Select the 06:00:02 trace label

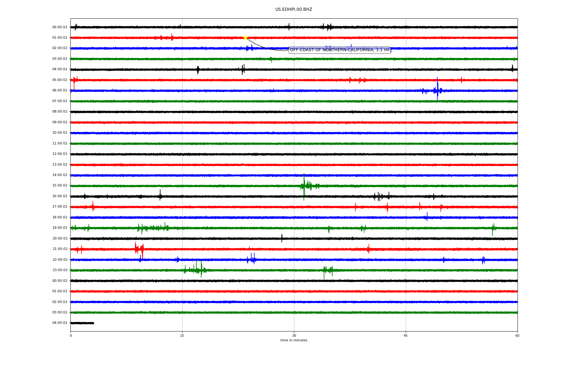click(x=60, y=90)
